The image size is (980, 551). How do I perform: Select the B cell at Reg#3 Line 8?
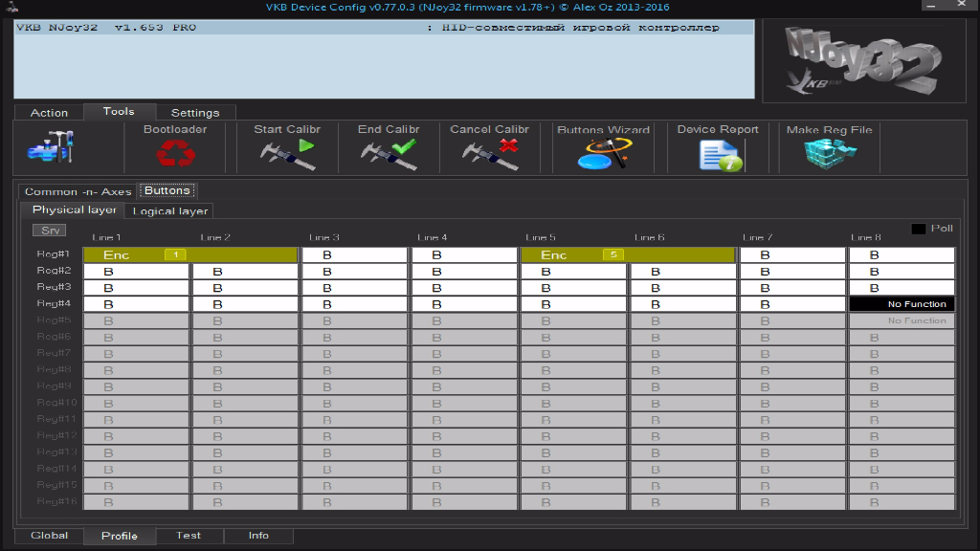(x=902, y=287)
